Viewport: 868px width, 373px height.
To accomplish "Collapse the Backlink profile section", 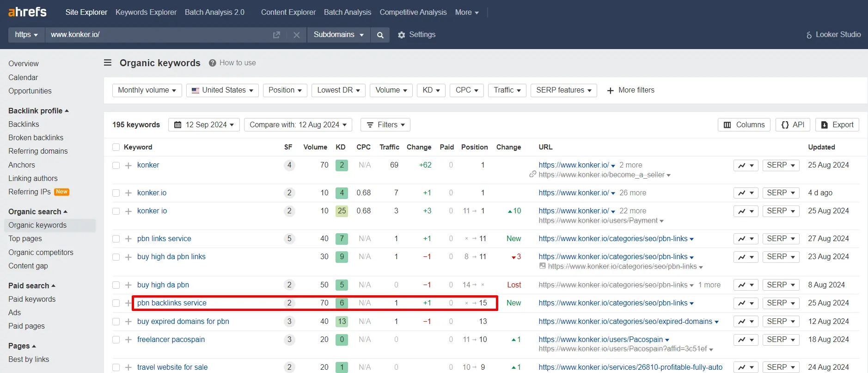I will [x=38, y=111].
